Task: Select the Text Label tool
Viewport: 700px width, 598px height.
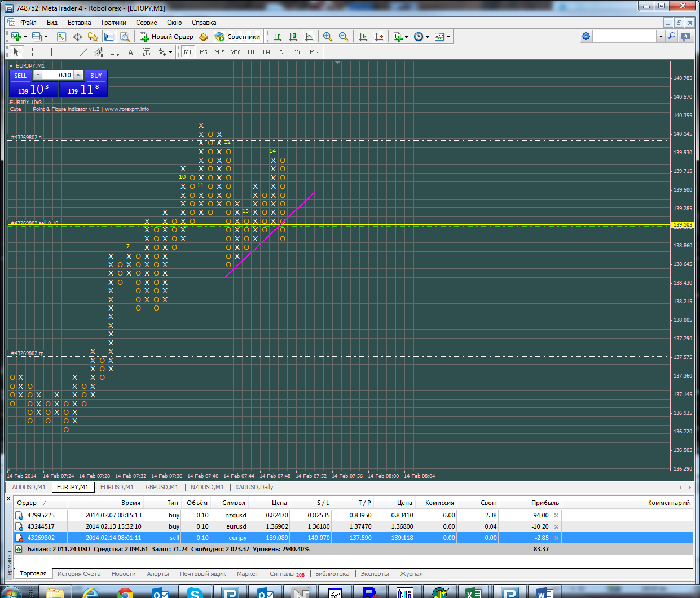Action: (x=146, y=52)
